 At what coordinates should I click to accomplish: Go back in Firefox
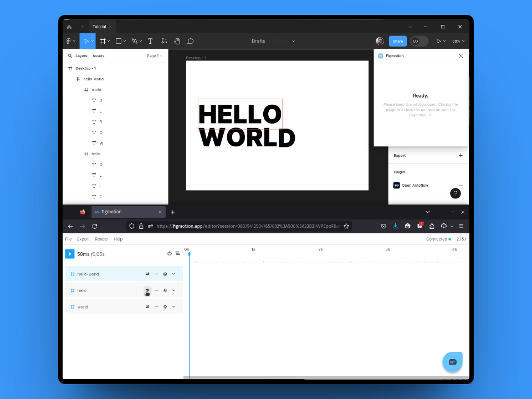70,226
